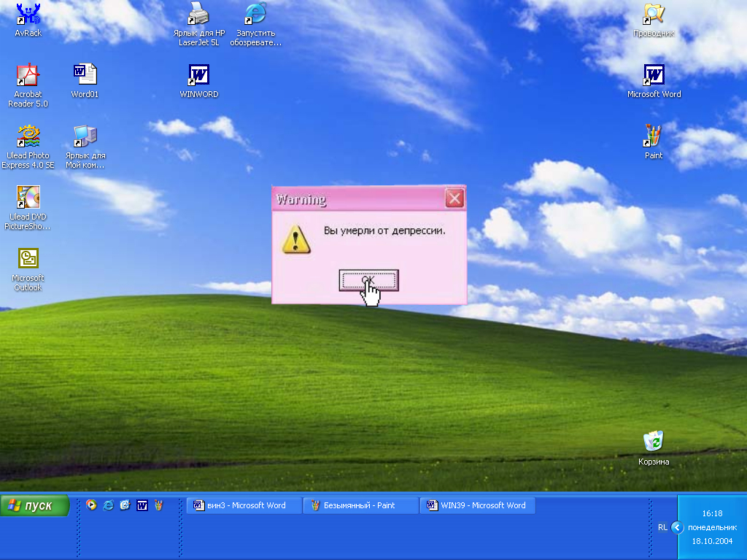The height and width of the screenshot is (560, 747).
Task: Switch to WIN39 - Microsoft Word window
Action: click(478, 505)
